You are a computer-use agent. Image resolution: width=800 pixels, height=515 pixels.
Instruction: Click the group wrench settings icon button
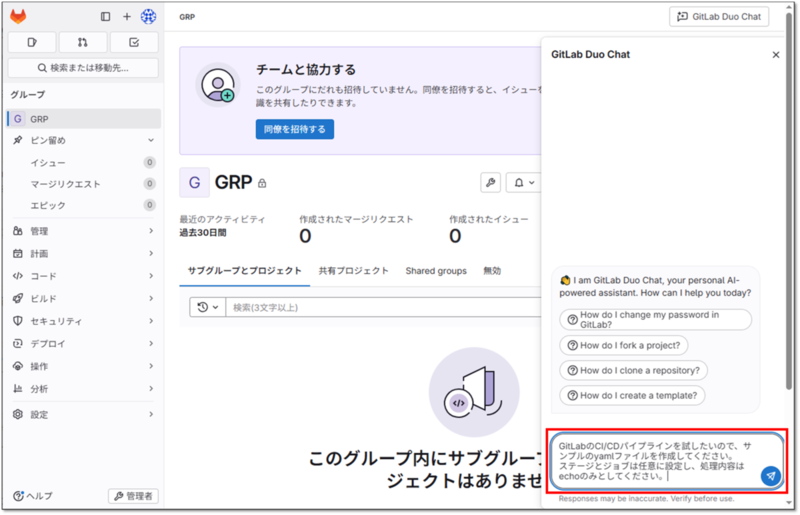[x=490, y=183]
